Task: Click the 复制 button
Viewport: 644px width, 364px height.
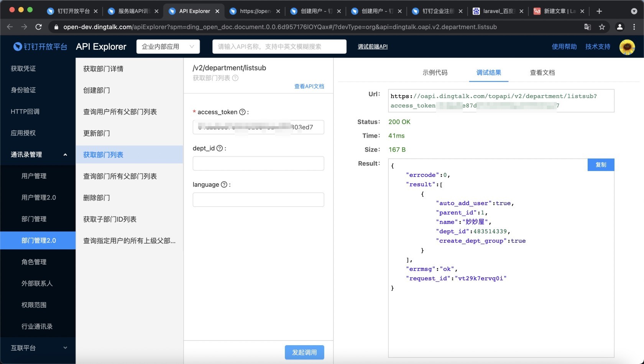Action: pos(601,165)
